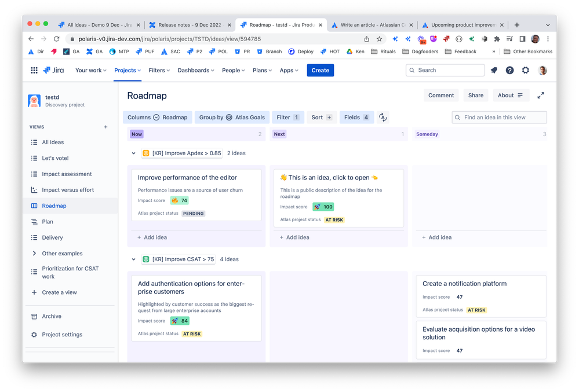Open the Branch bookmark
The height and width of the screenshot is (392, 579).
[x=269, y=52]
